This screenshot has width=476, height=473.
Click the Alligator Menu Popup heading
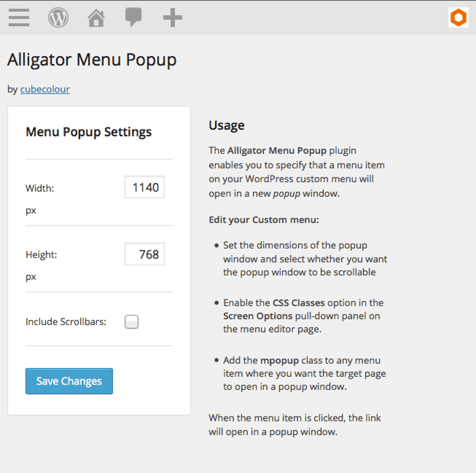[91, 59]
